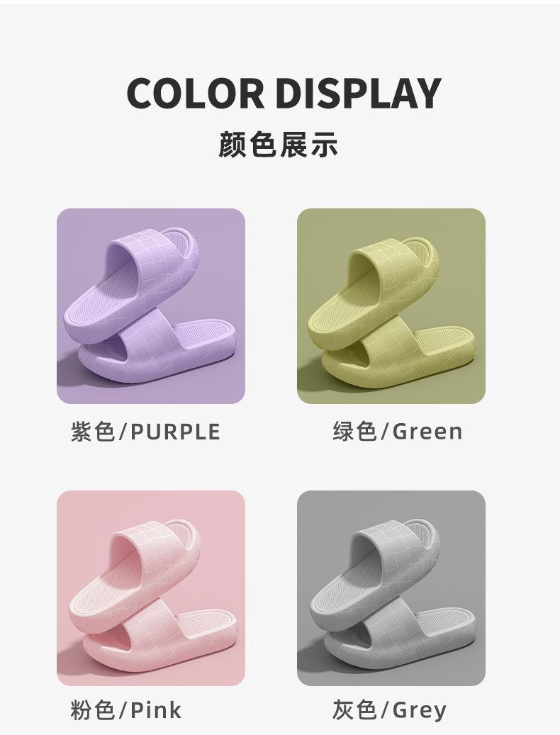The image size is (560, 735).
Task: Click the 粉色/Pink label
Action: click(125, 709)
